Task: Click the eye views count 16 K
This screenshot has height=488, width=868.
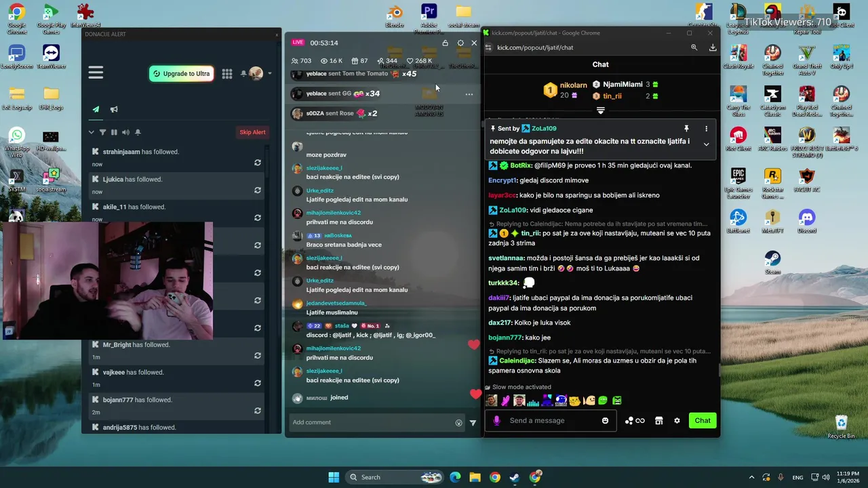Action: pos(332,61)
